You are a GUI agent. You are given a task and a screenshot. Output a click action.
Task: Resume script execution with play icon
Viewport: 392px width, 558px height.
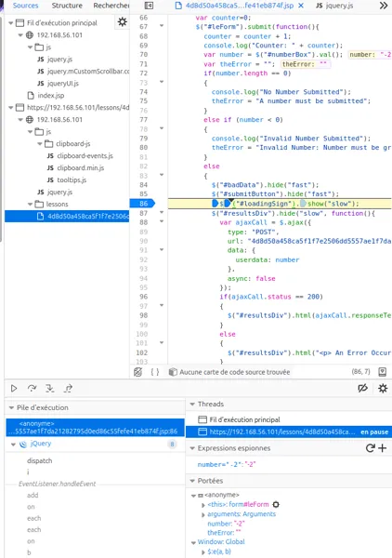click(14, 388)
